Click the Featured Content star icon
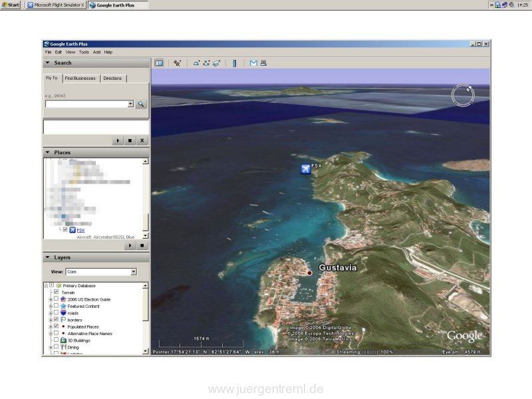Viewport: 532px width, 399px height. (x=63, y=306)
